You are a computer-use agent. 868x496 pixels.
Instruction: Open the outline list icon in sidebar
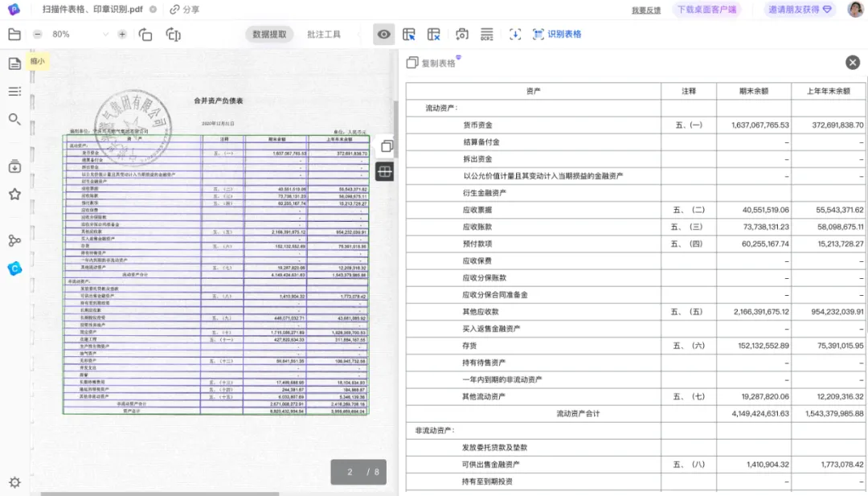[x=15, y=92]
